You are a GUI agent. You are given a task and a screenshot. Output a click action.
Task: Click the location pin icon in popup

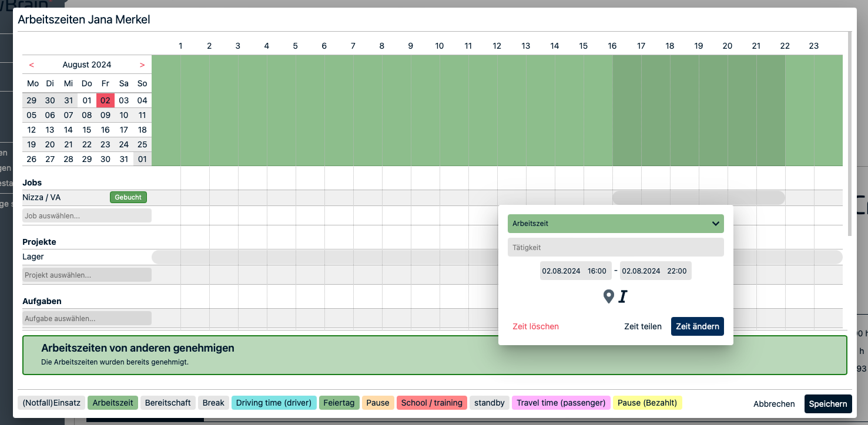point(609,297)
